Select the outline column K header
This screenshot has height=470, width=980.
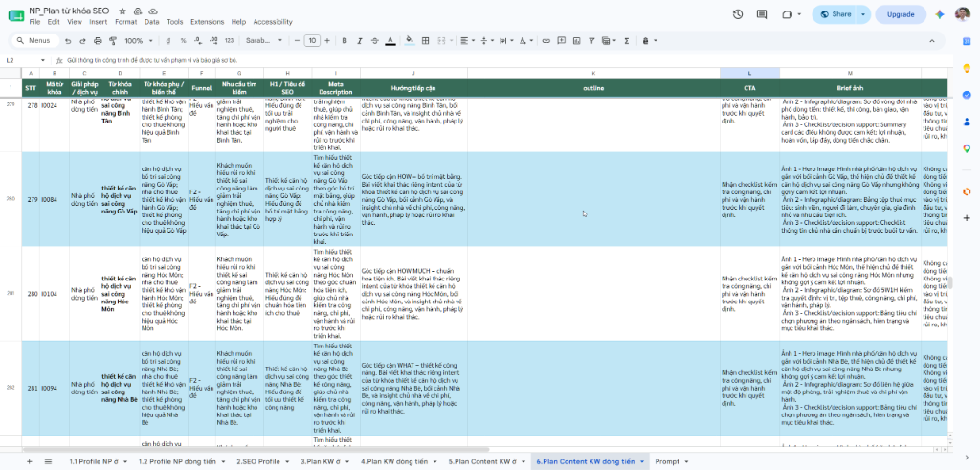tap(593, 74)
